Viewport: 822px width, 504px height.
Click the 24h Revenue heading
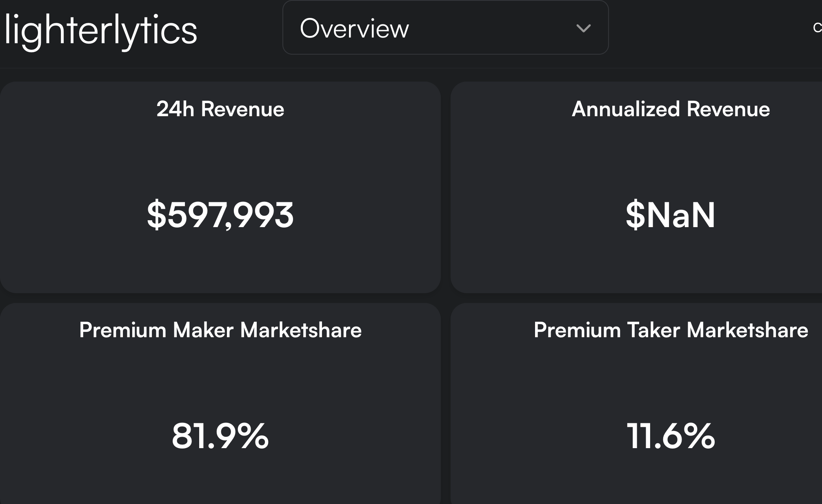tap(220, 109)
